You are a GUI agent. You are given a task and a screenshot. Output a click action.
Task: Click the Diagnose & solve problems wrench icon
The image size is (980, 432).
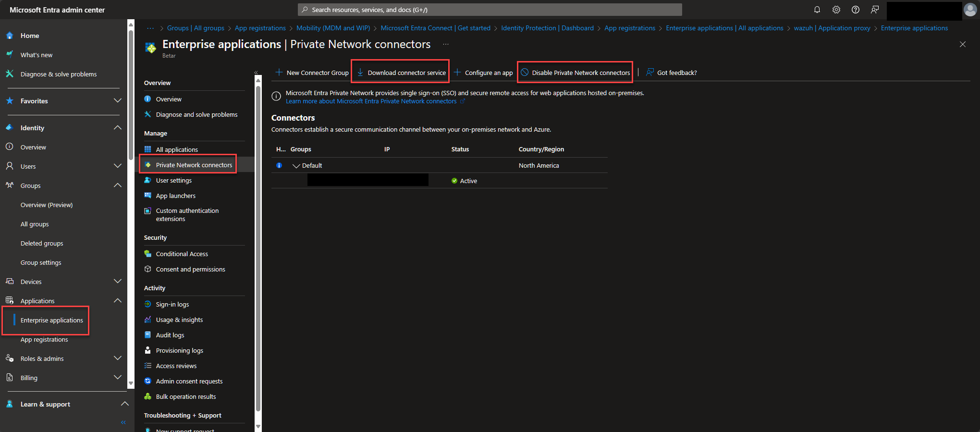click(10, 74)
